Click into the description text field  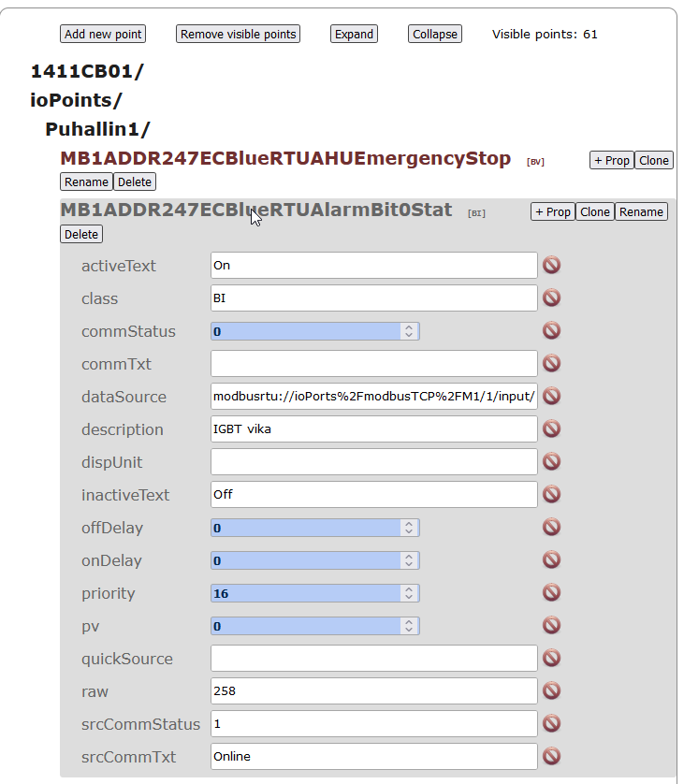click(373, 429)
